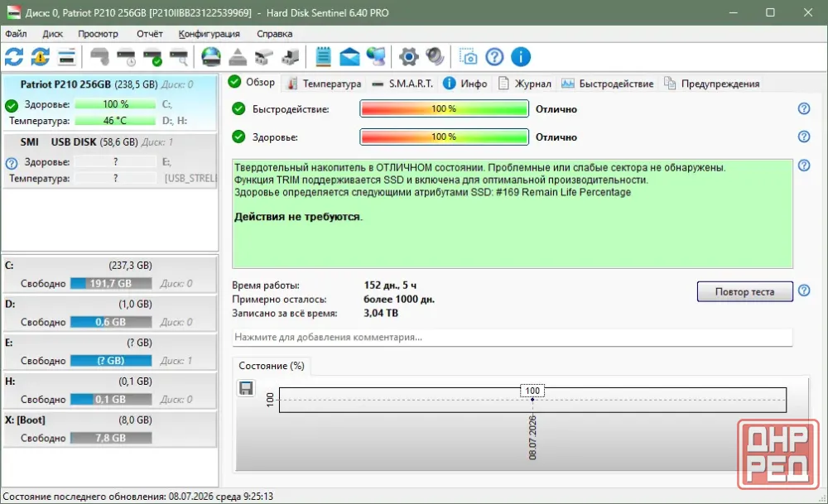This screenshot has height=504, width=828.
Task: Click the Patriot disk 46 °C temperature bar
Action: 115,120
